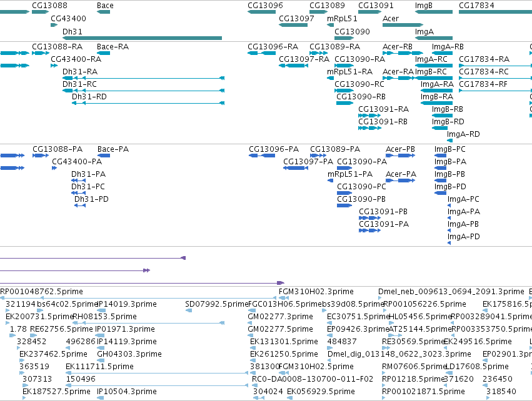Click the CG17834-RA transcript label
Screen dimensions: 532x401
tap(484, 59)
